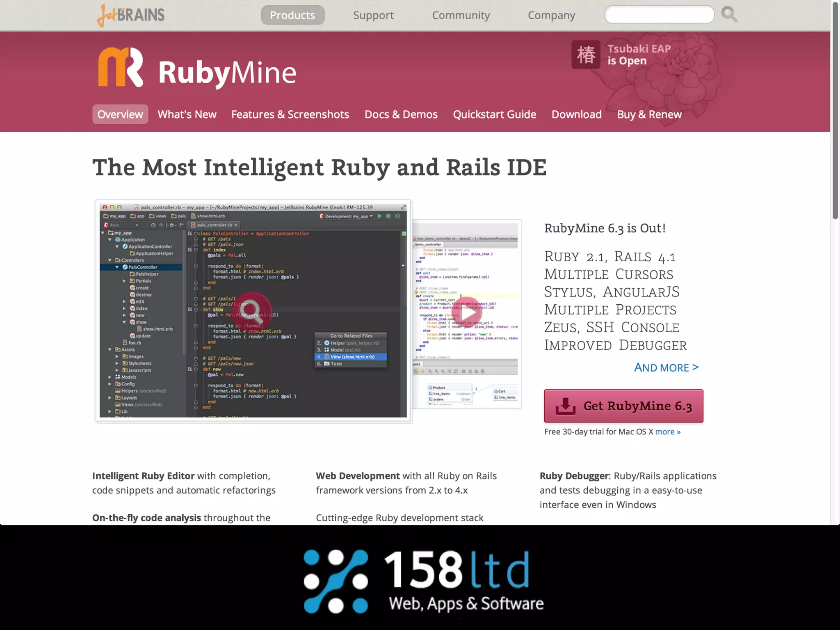Screen dimensions: 840x630
Task: Click the search magnifier icon
Action: click(x=729, y=15)
